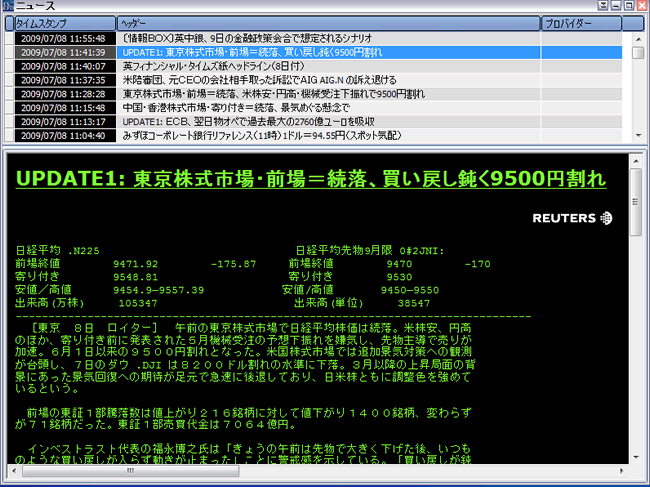Click timestamp 2009/07/08 11:40:07
The width and height of the screenshot is (650, 487).
[x=63, y=66]
